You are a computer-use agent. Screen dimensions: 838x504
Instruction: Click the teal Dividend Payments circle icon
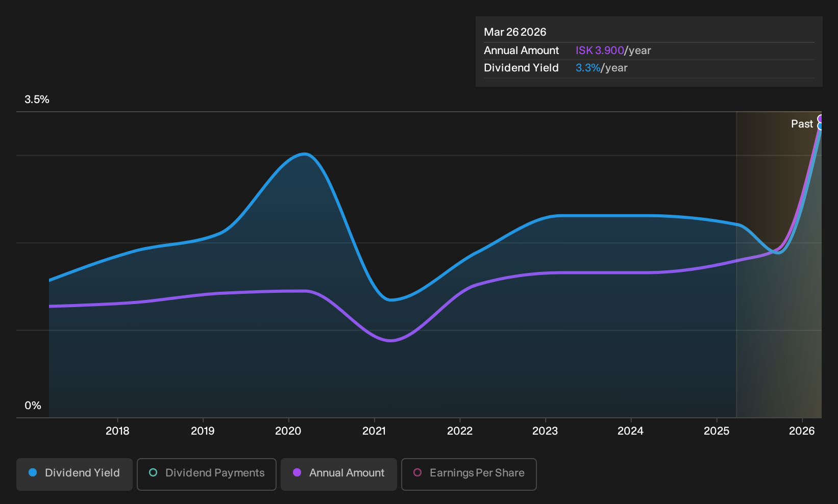click(153, 473)
